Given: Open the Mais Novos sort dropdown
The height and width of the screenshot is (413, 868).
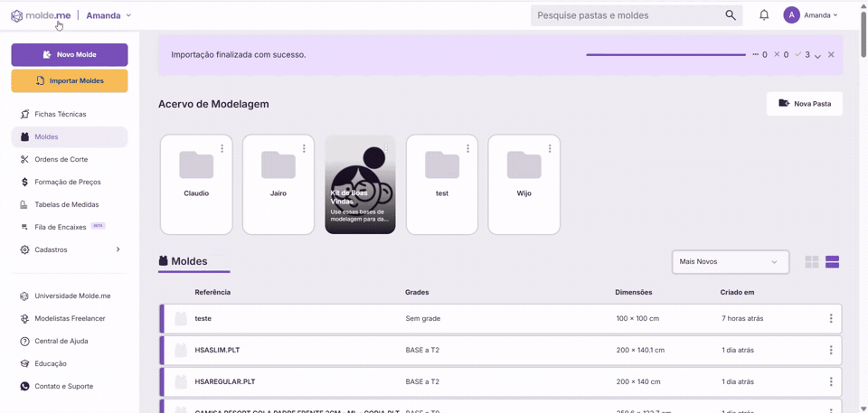Looking at the screenshot, I should [731, 262].
